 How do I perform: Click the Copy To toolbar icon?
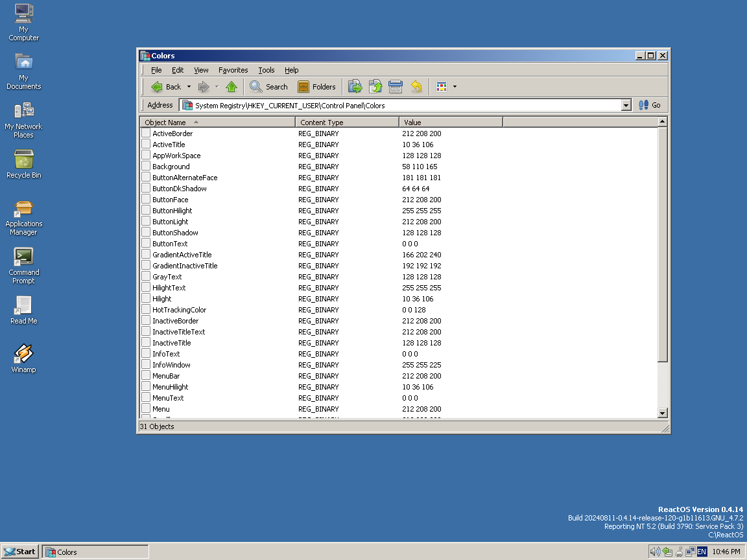[x=375, y=87]
